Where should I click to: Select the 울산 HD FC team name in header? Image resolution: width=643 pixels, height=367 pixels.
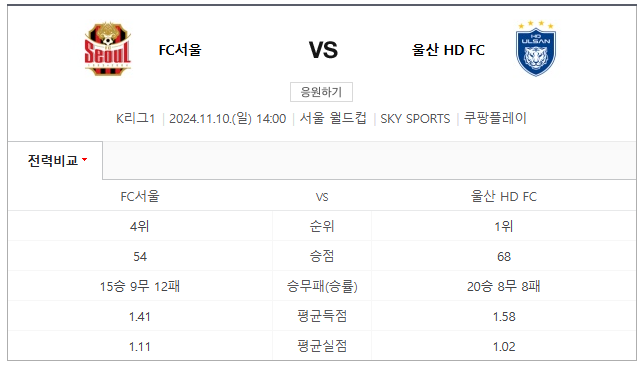pos(448,50)
